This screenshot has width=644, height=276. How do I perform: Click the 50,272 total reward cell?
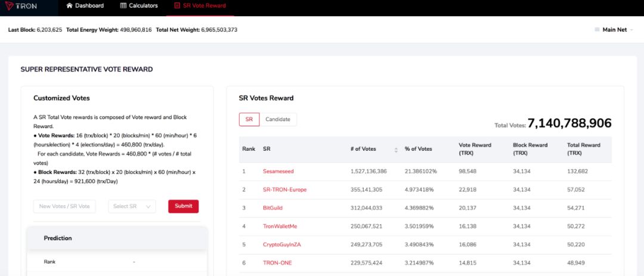click(x=576, y=227)
